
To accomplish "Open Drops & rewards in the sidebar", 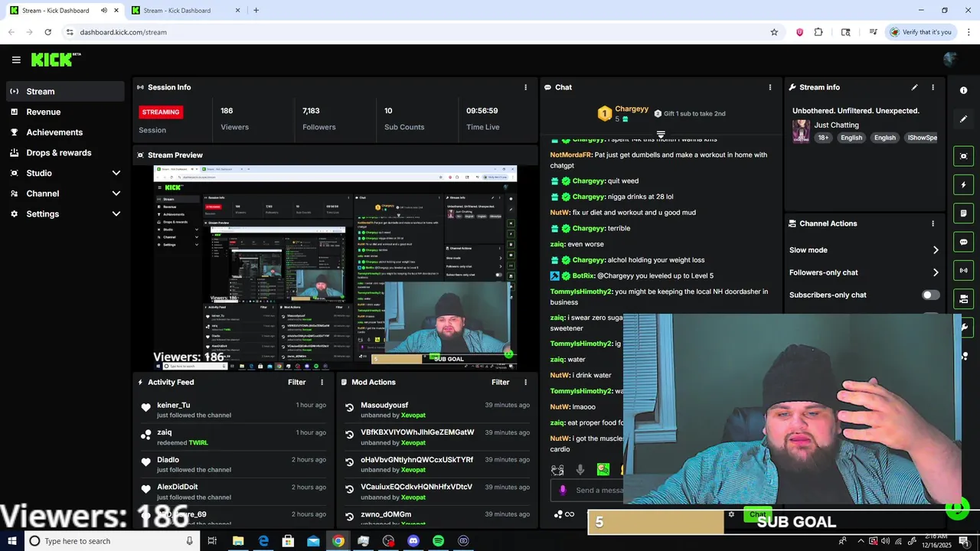I will click(64, 152).
